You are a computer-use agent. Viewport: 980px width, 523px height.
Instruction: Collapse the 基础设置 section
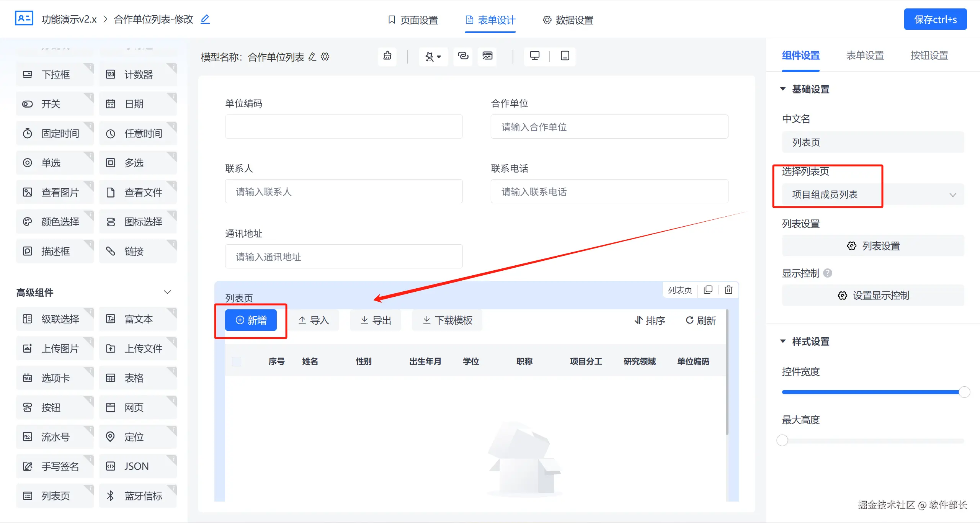[783, 89]
